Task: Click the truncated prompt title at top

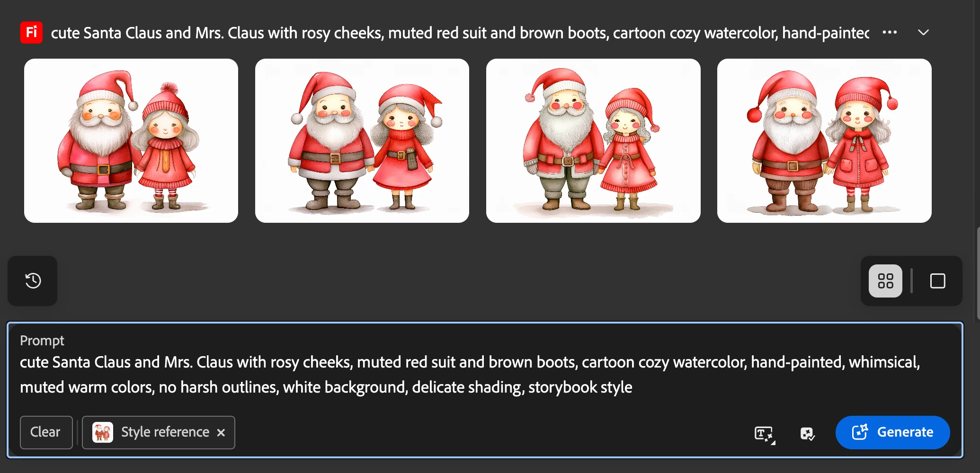Action: point(460,33)
